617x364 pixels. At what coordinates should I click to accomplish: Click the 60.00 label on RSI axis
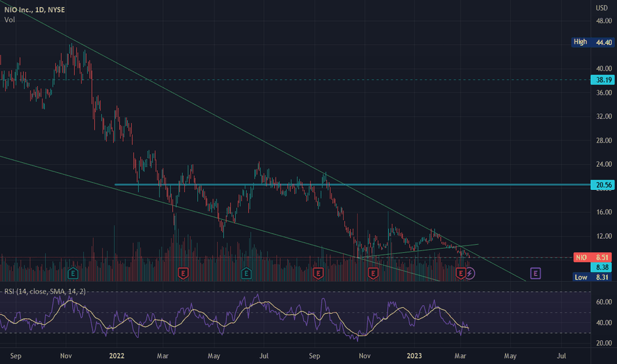[x=604, y=302]
